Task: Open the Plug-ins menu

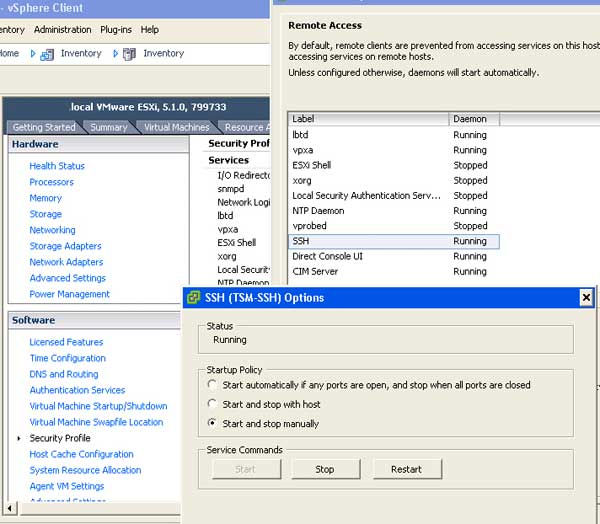Action: coord(116,29)
